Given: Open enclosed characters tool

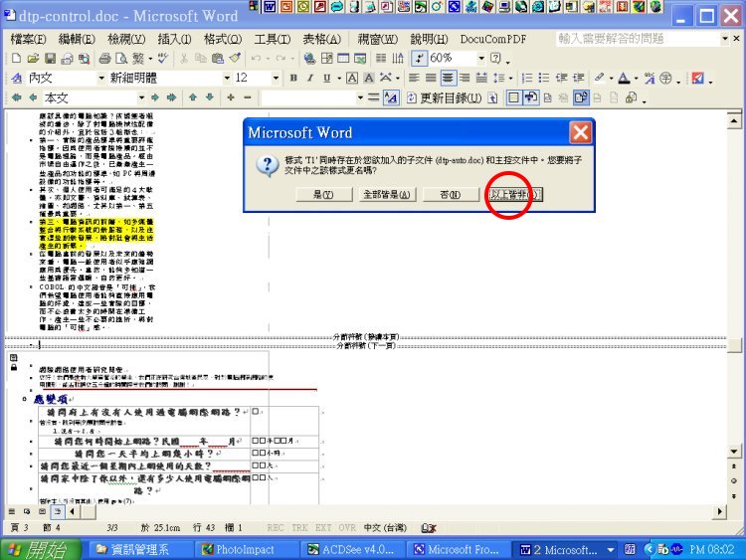Looking at the screenshot, I should (665, 78).
